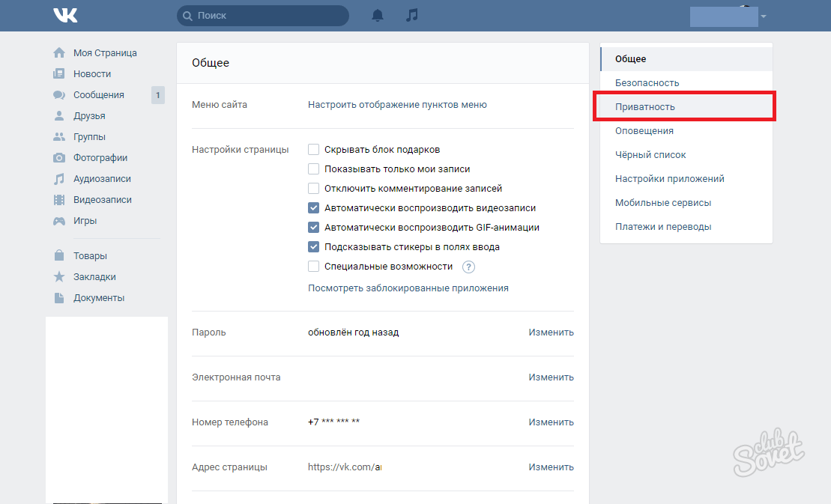Viewport: 831px width, 504px height.
Task: Open the music note icon in header
Action: coord(411,16)
